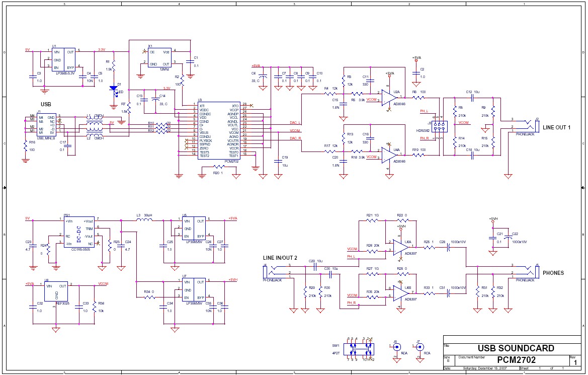Screen dimensions: 588x375
Task: Click the "LINE IN/OUT 2" label
Action: click(280, 258)
